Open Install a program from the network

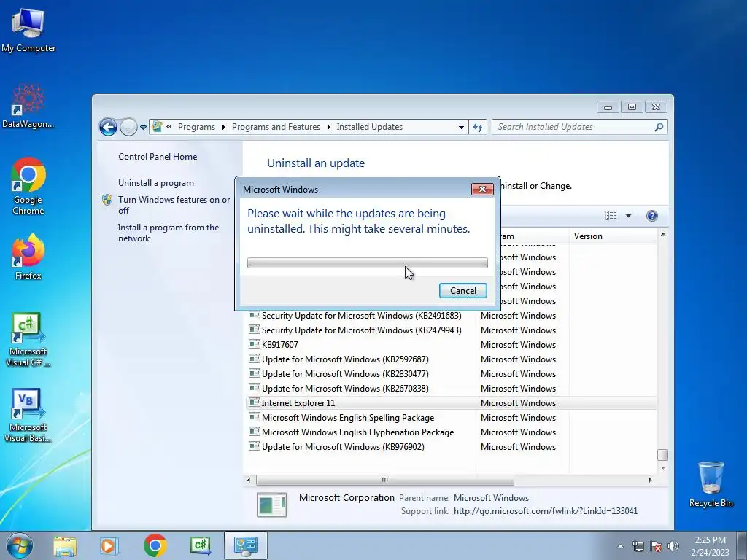(169, 233)
